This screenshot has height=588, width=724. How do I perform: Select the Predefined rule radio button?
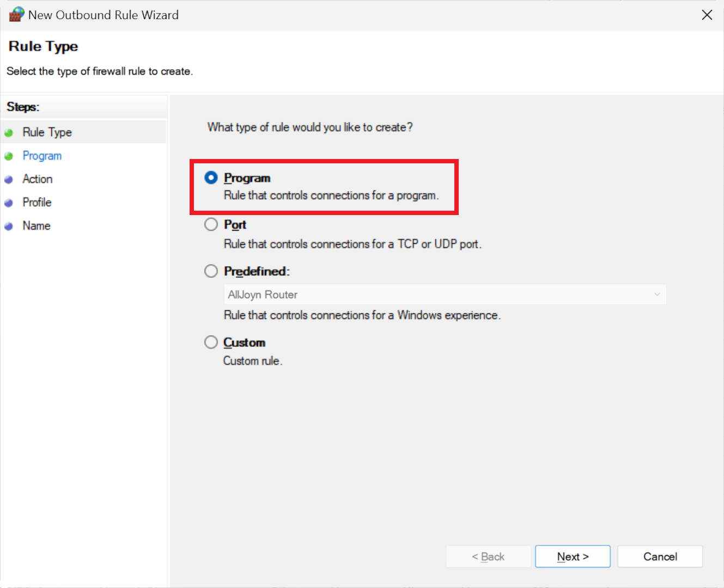pos(211,271)
